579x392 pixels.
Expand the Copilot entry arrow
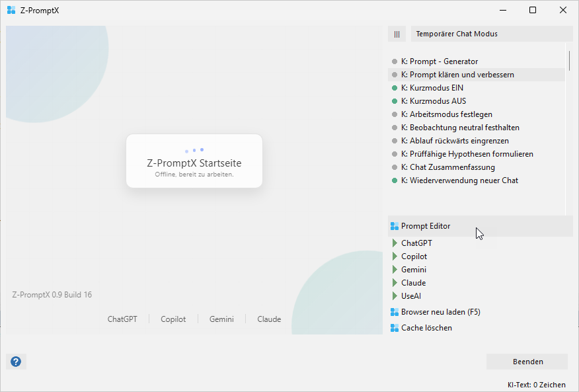click(395, 256)
